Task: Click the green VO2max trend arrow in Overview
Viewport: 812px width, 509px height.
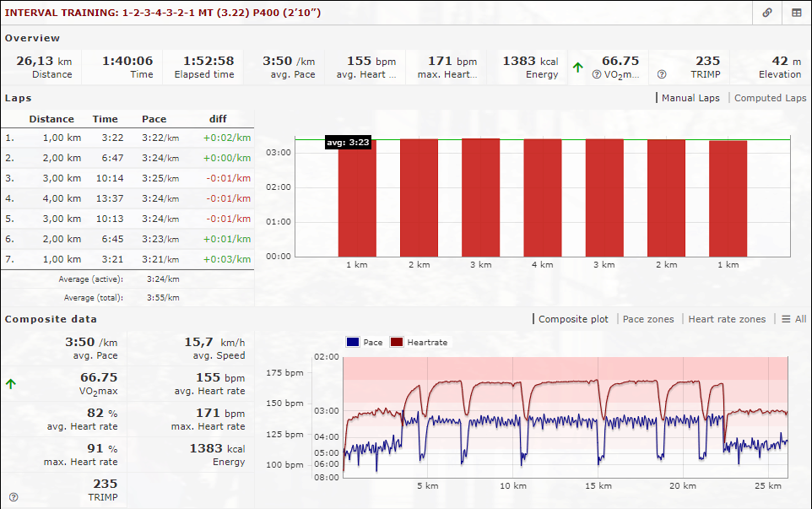Action: coord(578,68)
